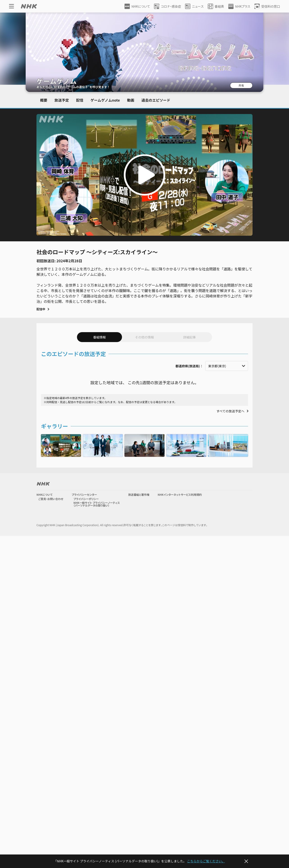Go to すべての放送予定へ link
This screenshot has height=868, width=289.
coord(233,411)
